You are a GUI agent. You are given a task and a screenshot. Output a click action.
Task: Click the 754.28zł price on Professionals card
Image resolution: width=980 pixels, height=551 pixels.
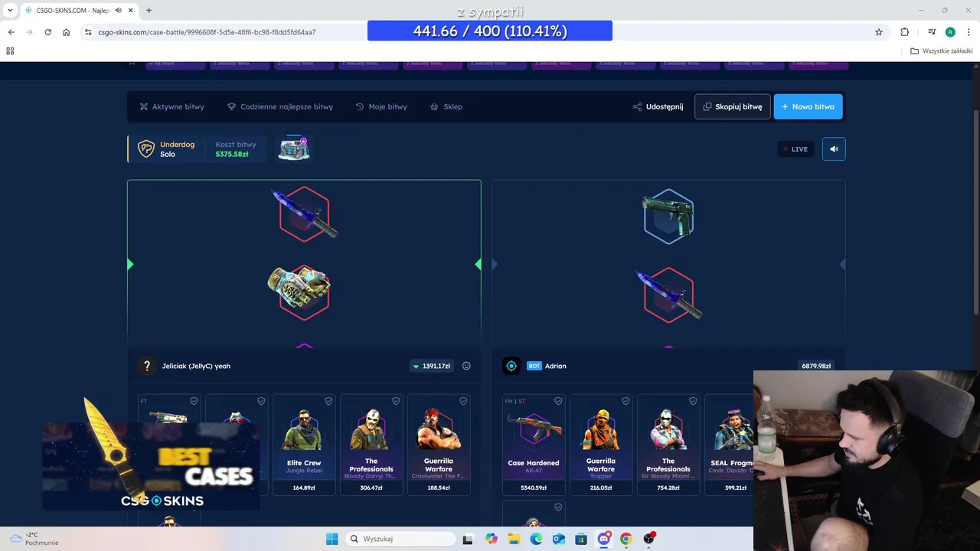coord(668,487)
